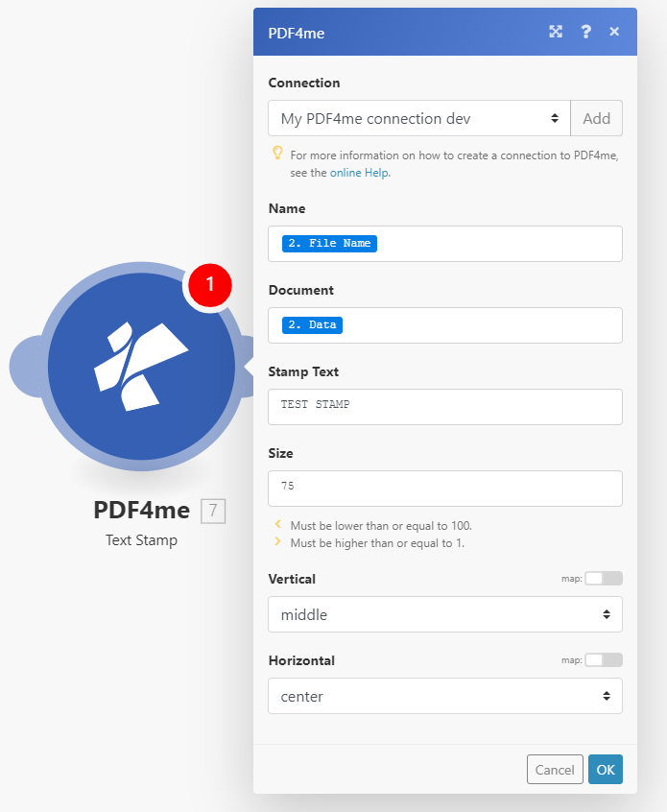This screenshot has width=667, height=812.
Task: Click the 'Must be lower than or equal to 100.' hint
Action: point(381,526)
